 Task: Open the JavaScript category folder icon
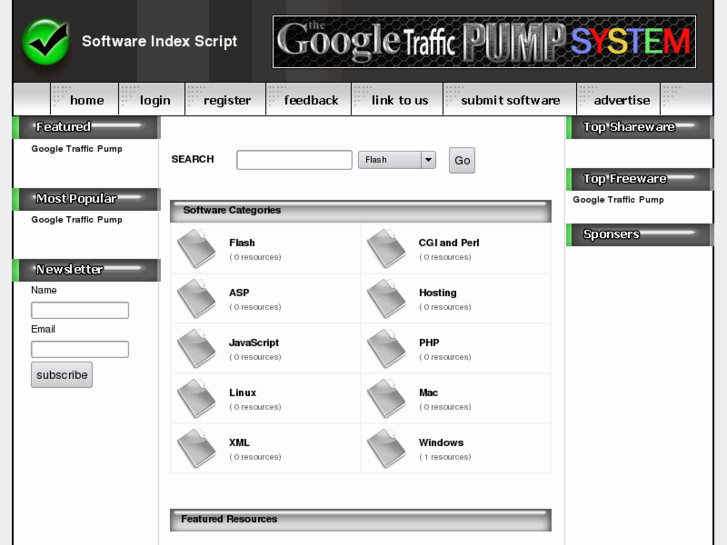click(197, 348)
